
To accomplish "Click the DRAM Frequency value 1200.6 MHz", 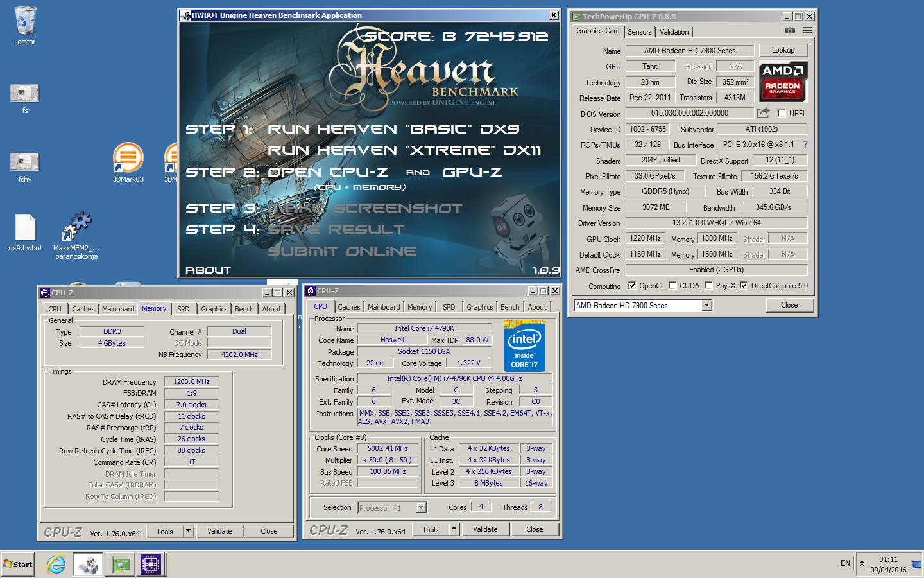I will pyautogui.click(x=191, y=381).
